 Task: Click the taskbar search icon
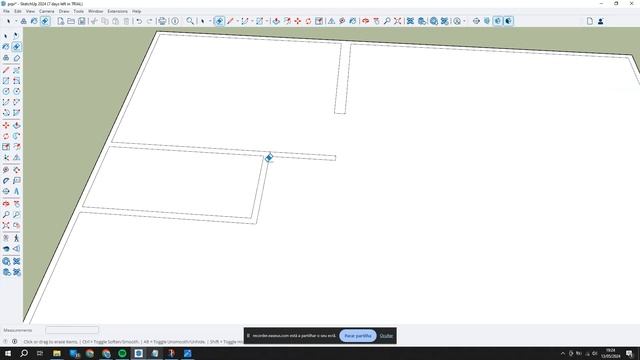coord(24,353)
